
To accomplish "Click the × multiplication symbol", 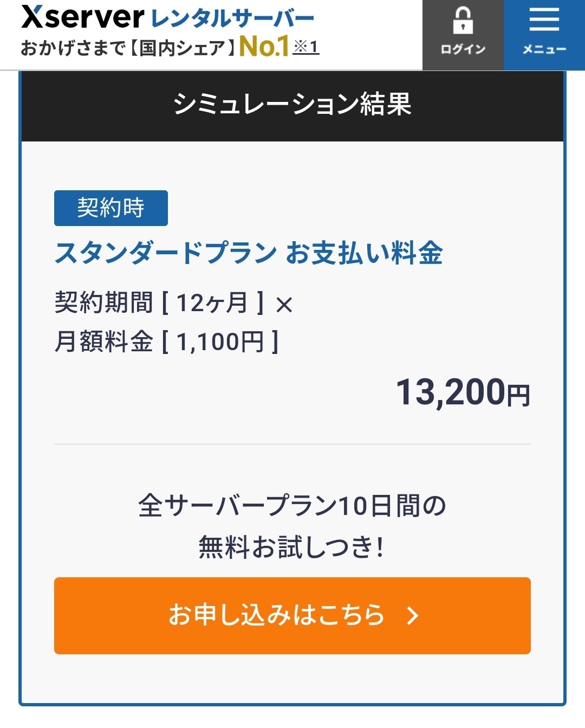I will (x=284, y=305).
